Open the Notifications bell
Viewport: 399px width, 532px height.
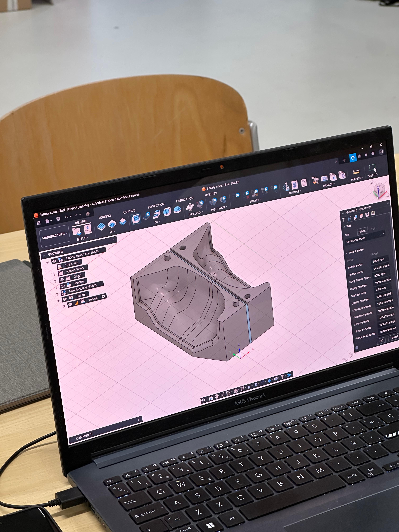[x=366, y=155]
